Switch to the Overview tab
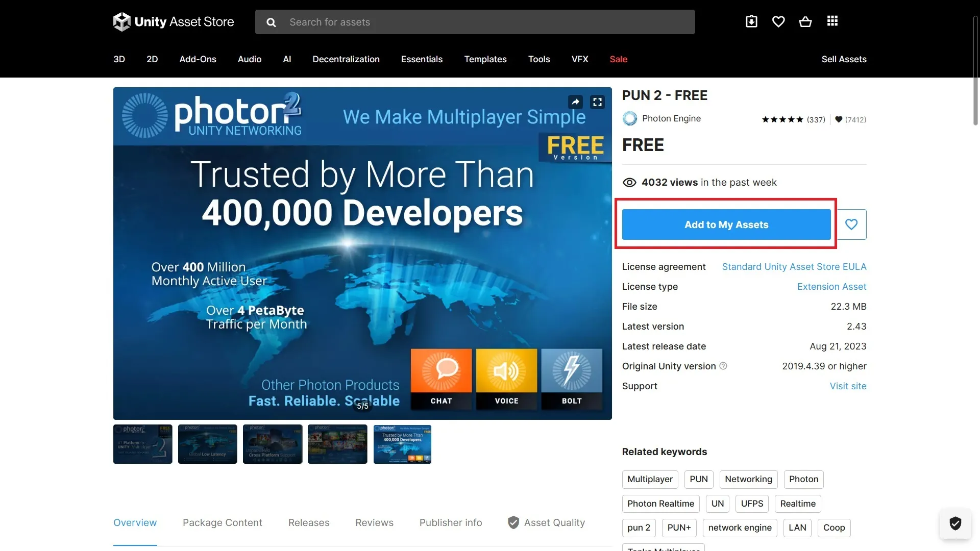 135,523
